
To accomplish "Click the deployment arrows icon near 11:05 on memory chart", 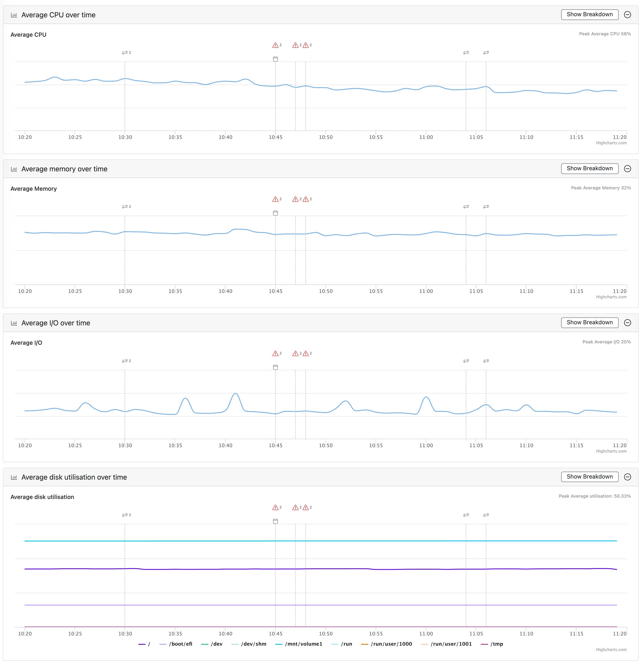I will [486, 207].
